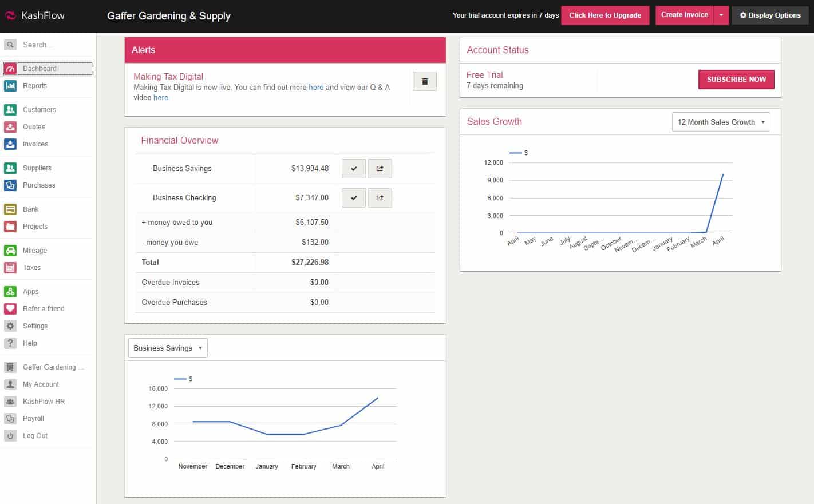The height and width of the screenshot is (504, 814).
Task: Click the Search input field
Action: (55, 45)
